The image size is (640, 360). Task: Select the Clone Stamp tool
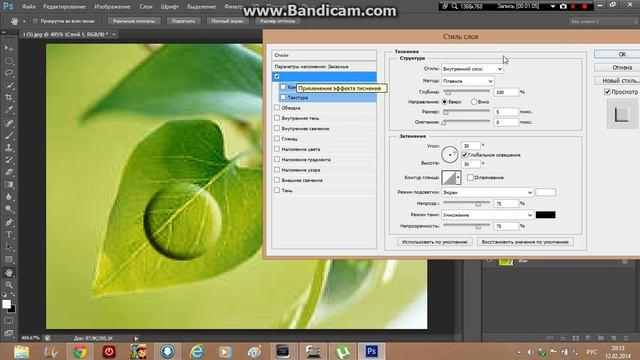(9, 147)
